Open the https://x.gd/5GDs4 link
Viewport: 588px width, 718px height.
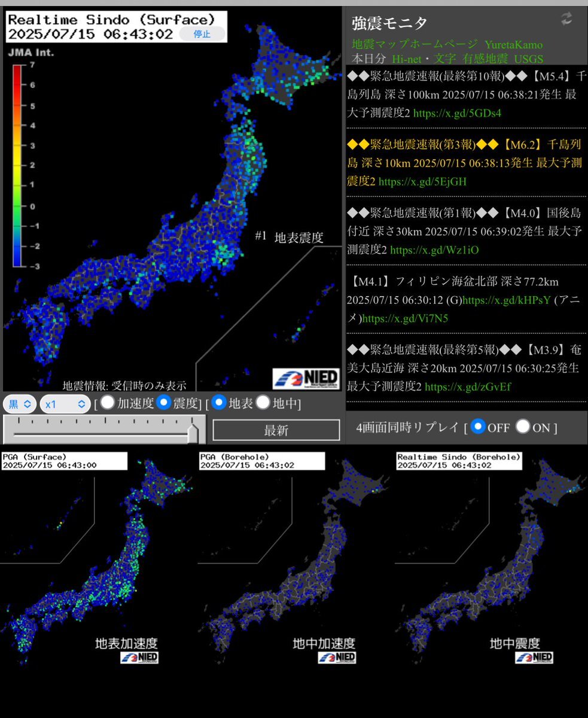457,112
